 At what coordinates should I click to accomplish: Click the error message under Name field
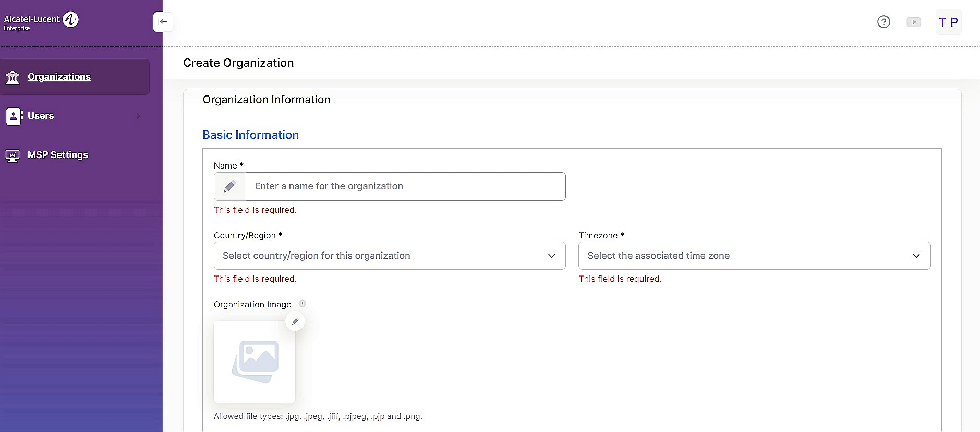(255, 210)
